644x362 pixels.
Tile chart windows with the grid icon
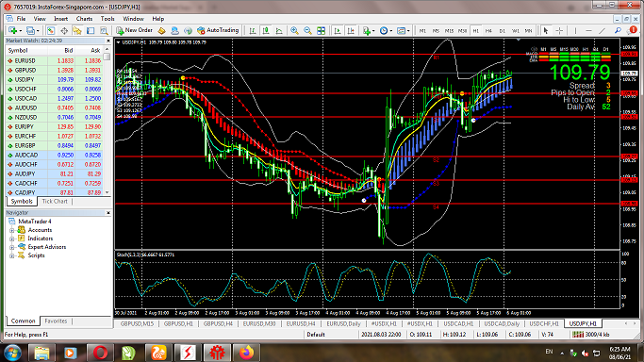[322, 31]
